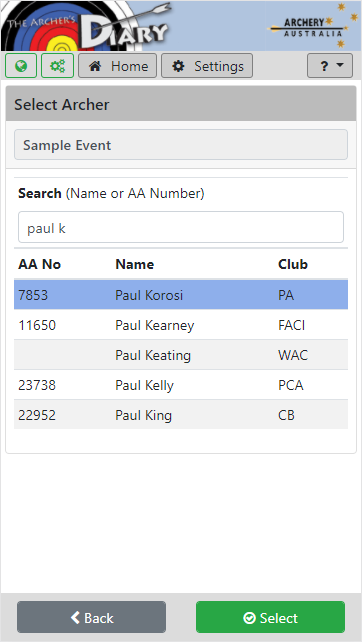Pick the Paul Kelly archer row
Screen dimensions: 362x642
click(x=181, y=385)
